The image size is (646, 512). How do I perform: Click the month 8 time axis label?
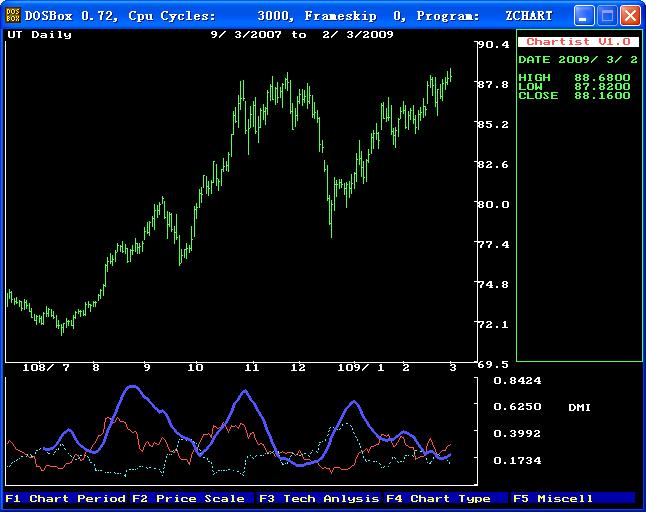[96, 367]
